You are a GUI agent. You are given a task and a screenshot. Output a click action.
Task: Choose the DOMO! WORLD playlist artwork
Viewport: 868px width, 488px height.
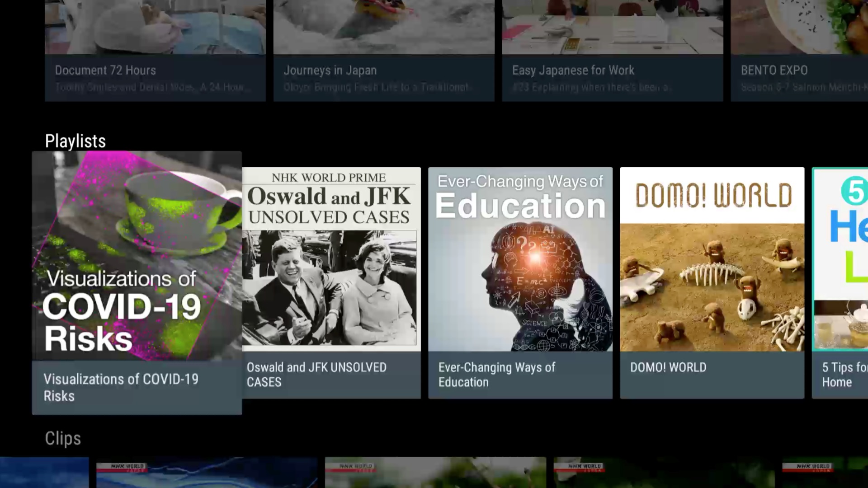click(712, 259)
